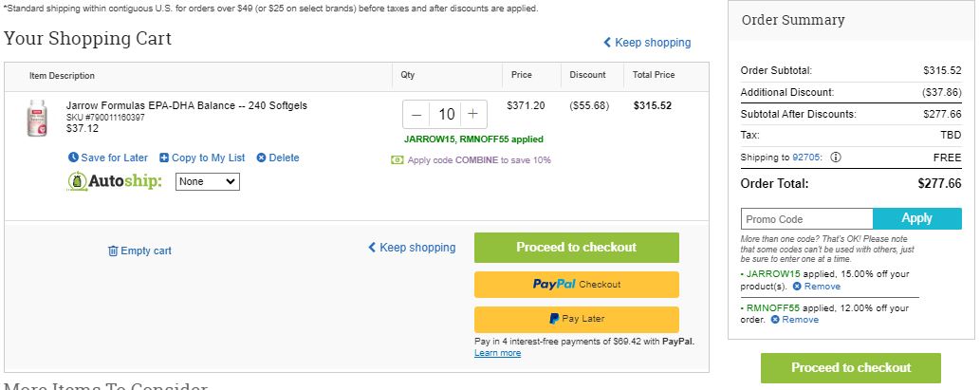This screenshot has height=390, width=980.
Task: Click remove icon for RMNOFF55 code
Action: coord(775,320)
